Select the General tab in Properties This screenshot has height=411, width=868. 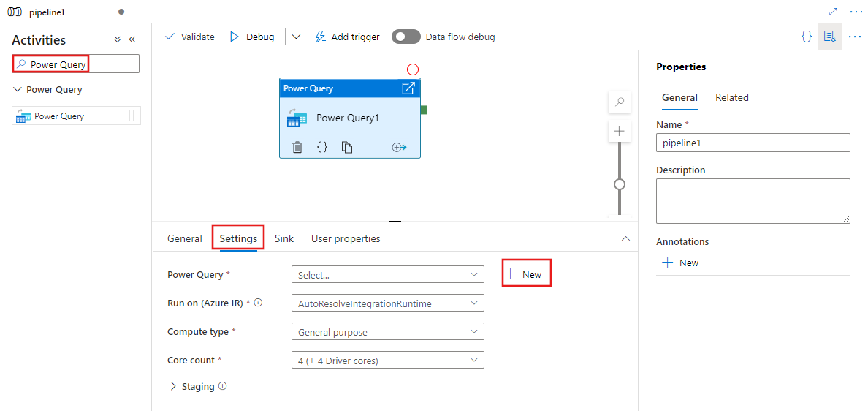pos(679,97)
